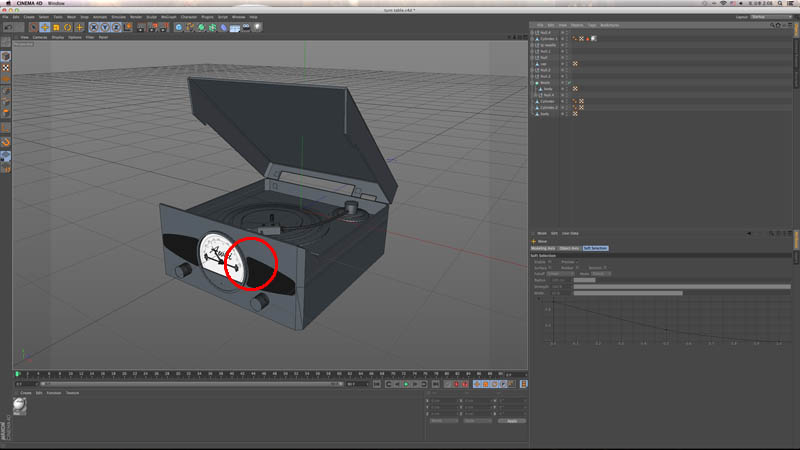Expand the Null.1 object
Image resolution: width=800 pixels, height=450 pixels.
(532, 52)
